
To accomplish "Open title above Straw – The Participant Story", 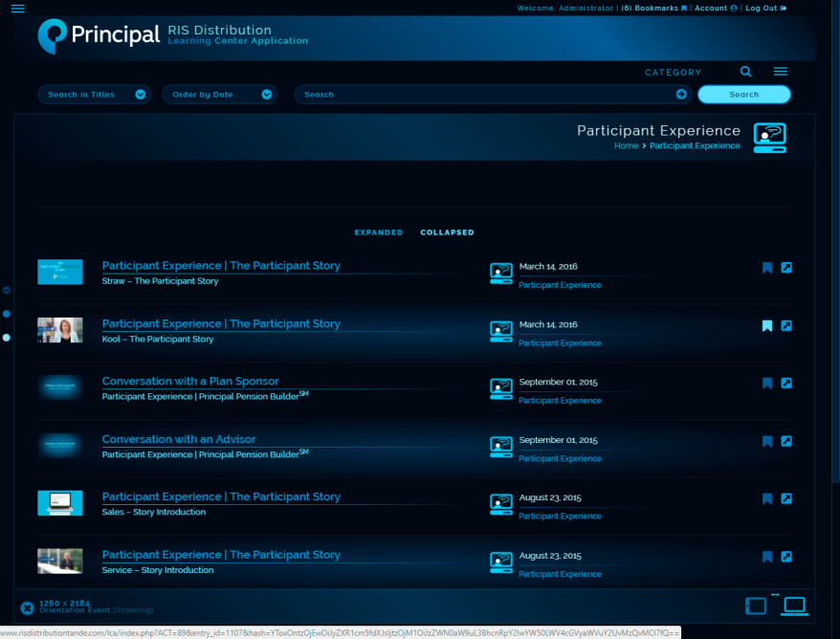I will click(x=221, y=266).
